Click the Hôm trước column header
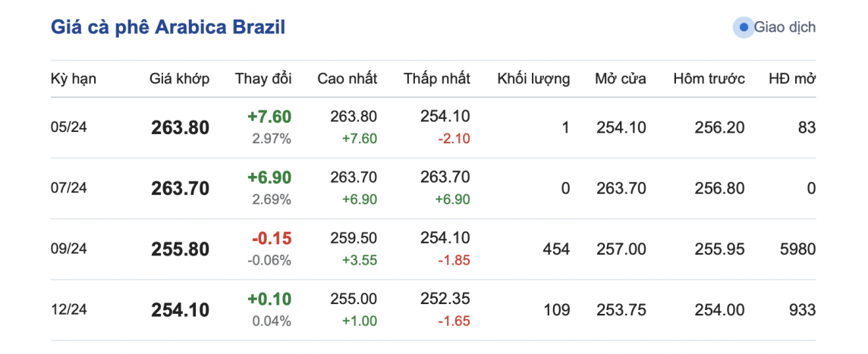This screenshot has width=868, height=354. click(709, 79)
